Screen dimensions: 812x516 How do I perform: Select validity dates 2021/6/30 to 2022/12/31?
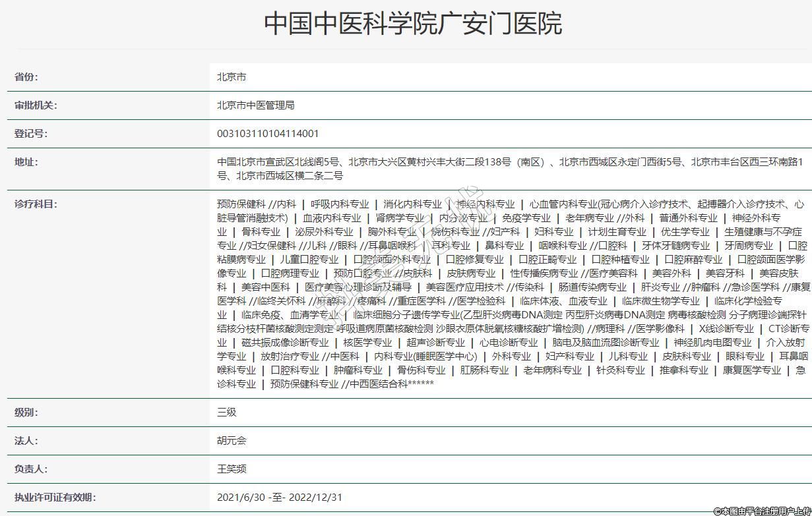pos(280,497)
